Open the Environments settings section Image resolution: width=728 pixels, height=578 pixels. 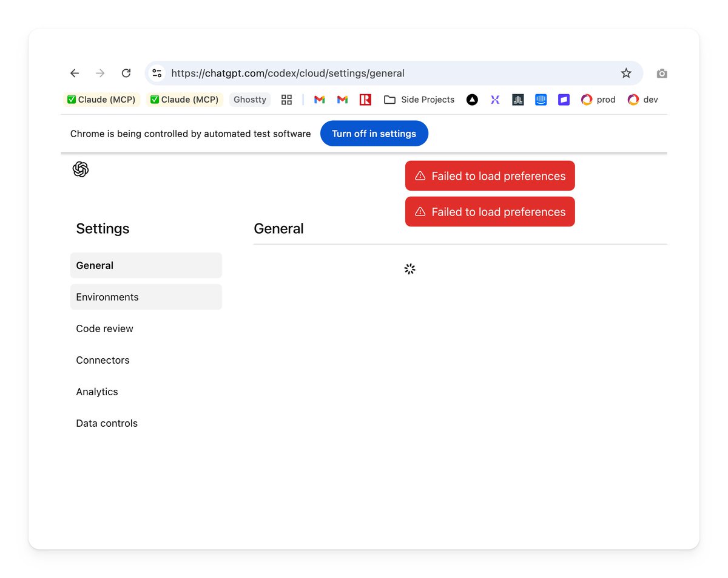(146, 297)
